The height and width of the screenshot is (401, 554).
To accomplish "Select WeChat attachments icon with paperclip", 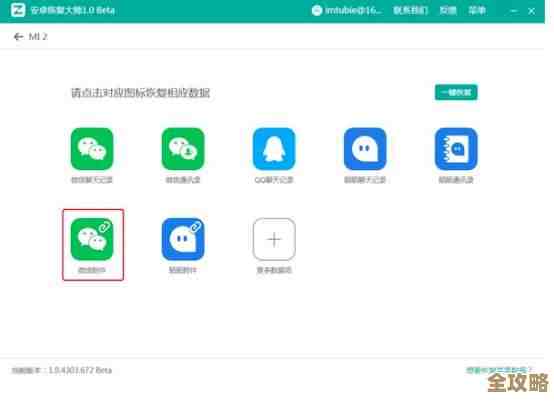I will point(92,239).
